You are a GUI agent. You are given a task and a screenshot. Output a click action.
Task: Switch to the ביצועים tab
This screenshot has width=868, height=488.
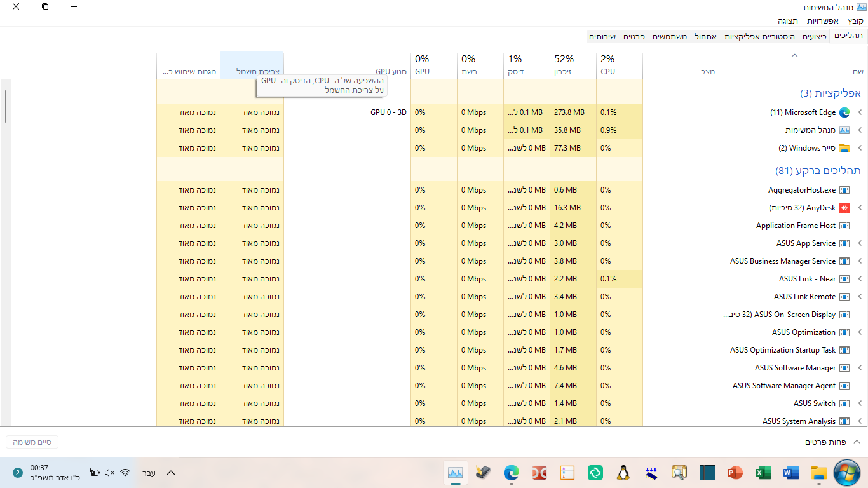click(815, 37)
